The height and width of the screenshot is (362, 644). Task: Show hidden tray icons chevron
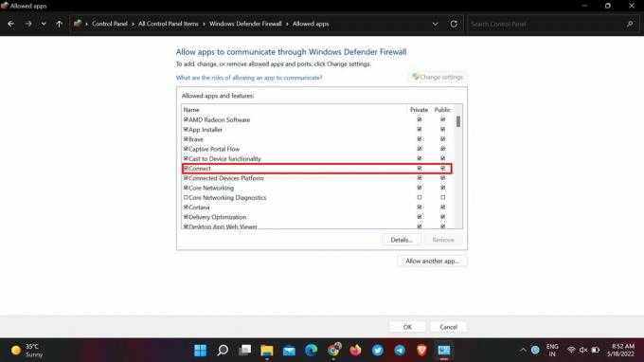point(523,350)
